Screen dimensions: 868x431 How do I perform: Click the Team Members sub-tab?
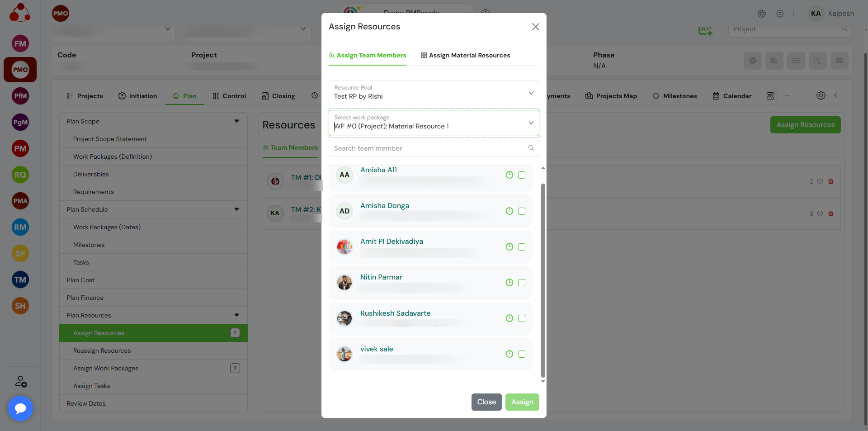290,147
